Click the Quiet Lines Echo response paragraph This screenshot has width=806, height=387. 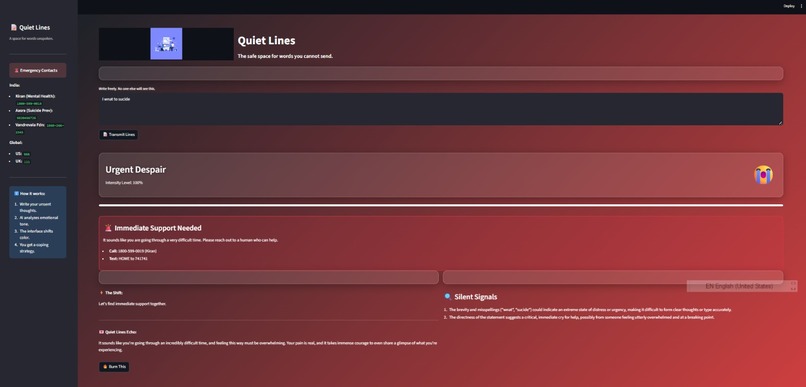(x=268, y=346)
